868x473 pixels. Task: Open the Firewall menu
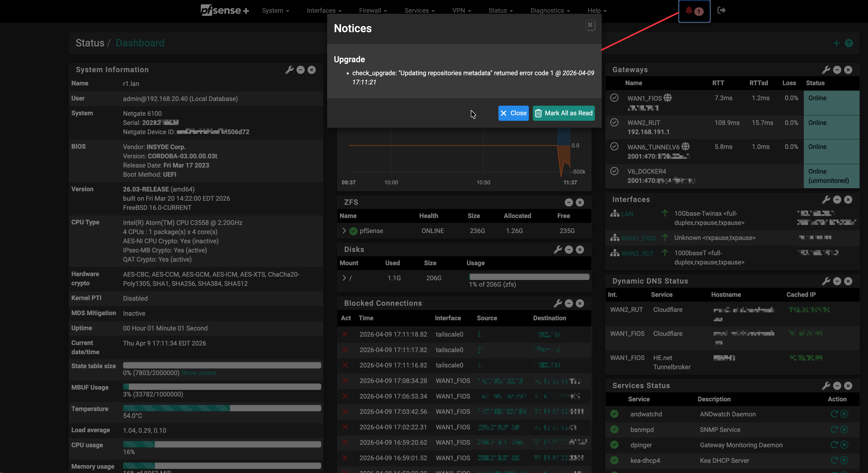[x=373, y=10]
